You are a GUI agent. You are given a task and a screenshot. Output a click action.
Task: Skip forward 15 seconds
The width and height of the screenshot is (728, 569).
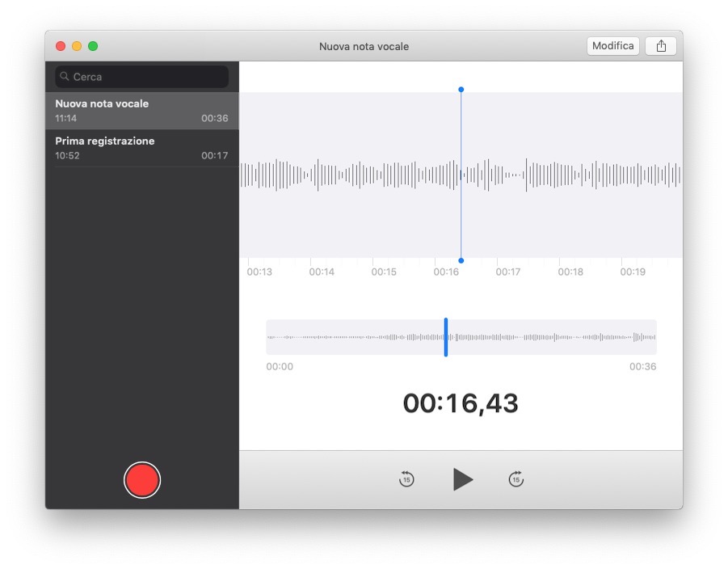click(x=516, y=479)
